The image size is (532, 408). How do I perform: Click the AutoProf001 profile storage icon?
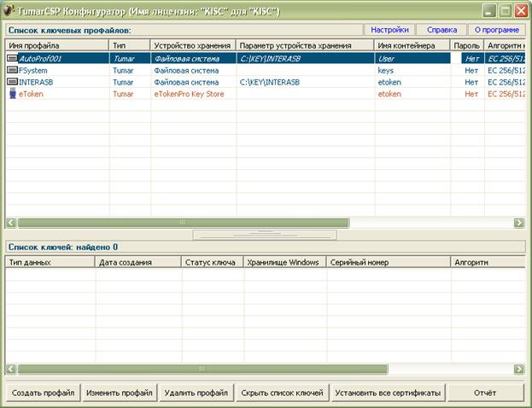pyautogui.click(x=12, y=59)
